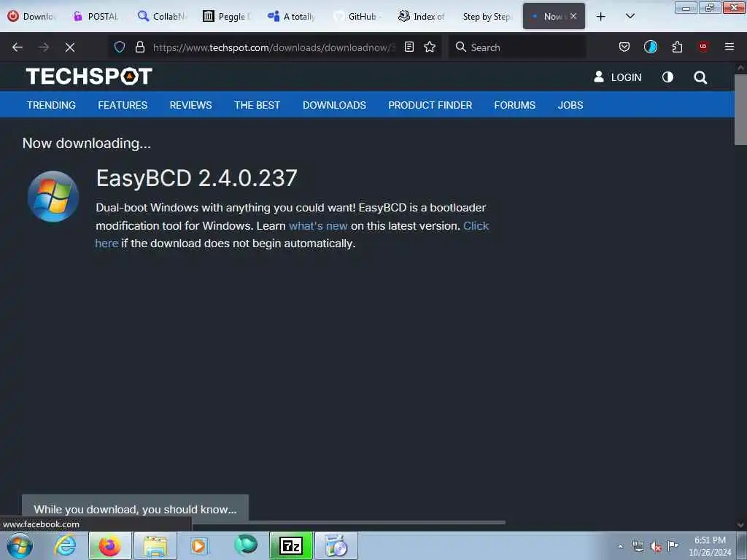Click the 'EasyBCD 2.4.0.237' heading text
Screen dimensions: 747x560
tap(197, 178)
